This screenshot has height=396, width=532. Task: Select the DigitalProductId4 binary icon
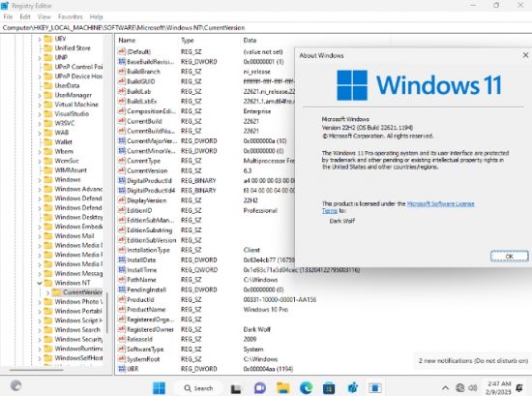[122, 191]
